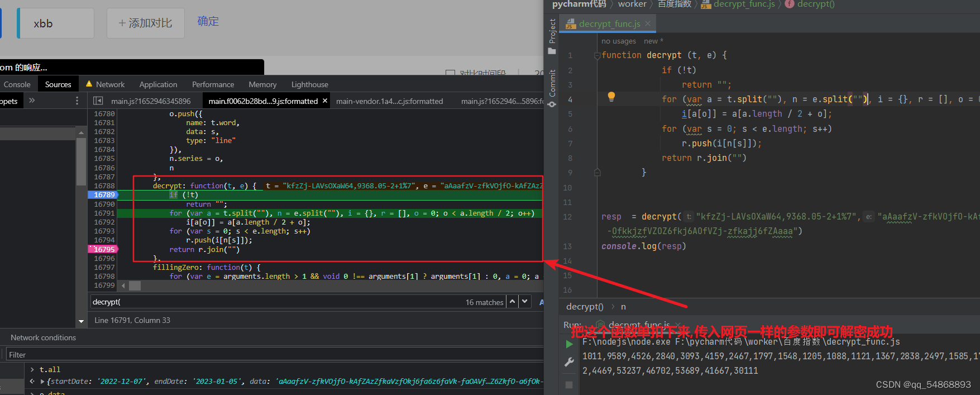980x395 pixels.
Task: Click '16 matches' search count
Action: pos(485,302)
